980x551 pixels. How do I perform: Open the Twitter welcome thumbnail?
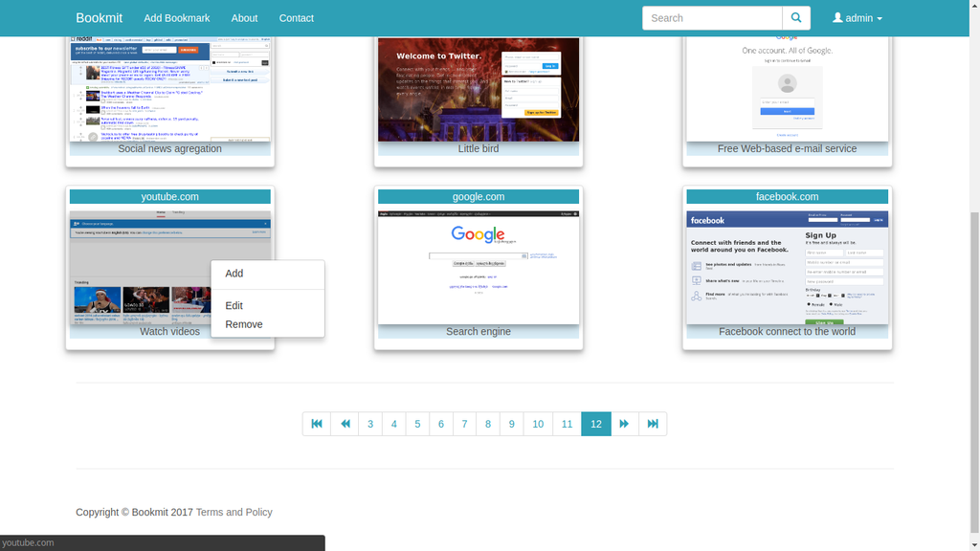[479, 89]
